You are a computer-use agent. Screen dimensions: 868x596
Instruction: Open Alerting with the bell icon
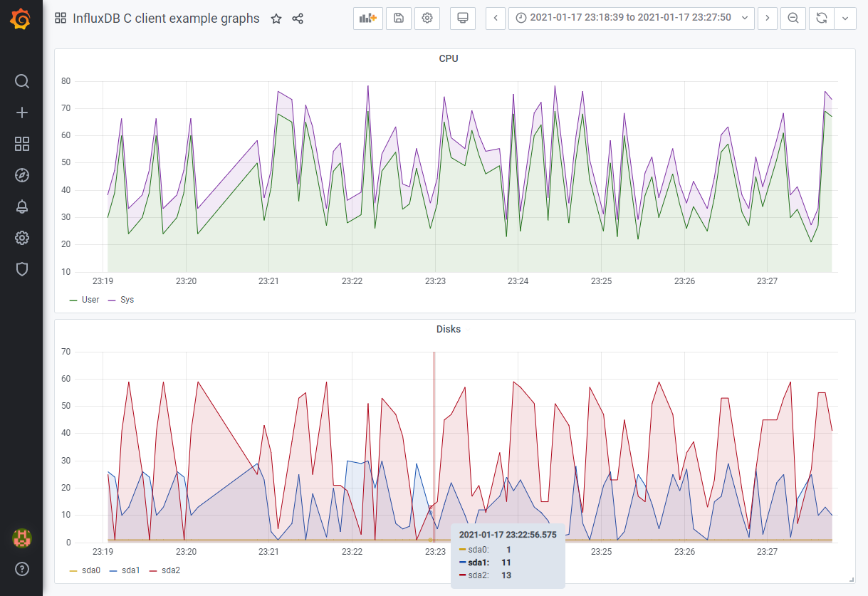[21, 206]
